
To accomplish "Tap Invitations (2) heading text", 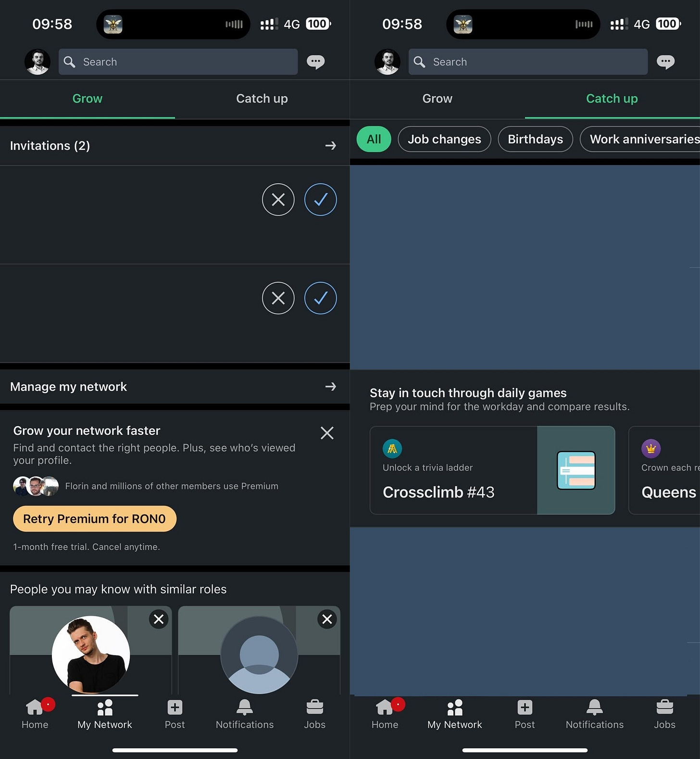I will [50, 146].
